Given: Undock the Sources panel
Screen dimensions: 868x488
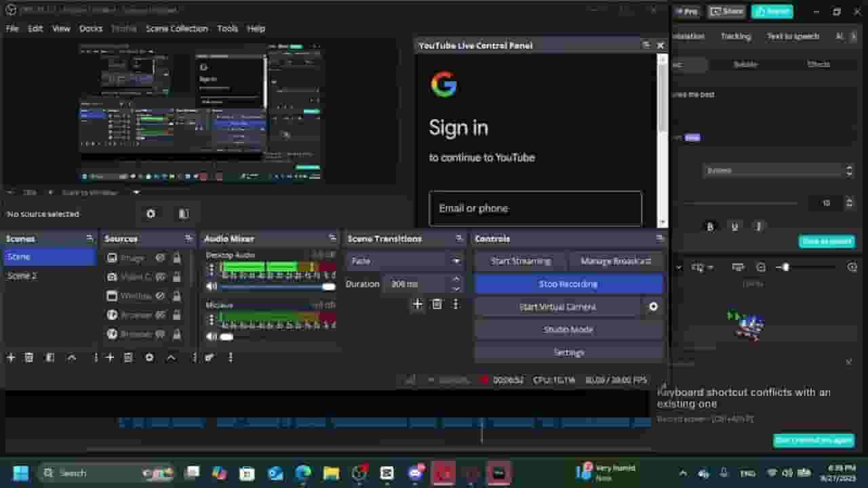Looking at the screenshot, I should [x=189, y=239].
